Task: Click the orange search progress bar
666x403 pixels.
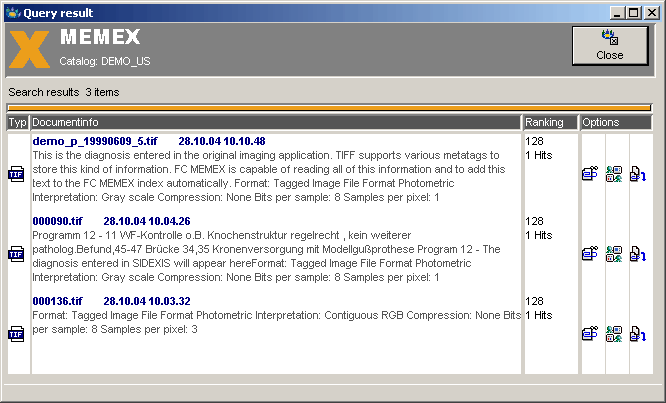Action: click(329, 107)
